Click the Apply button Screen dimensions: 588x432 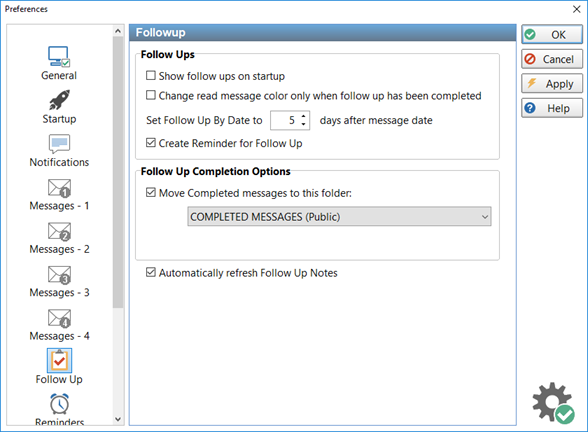click(x=552, y=84)
